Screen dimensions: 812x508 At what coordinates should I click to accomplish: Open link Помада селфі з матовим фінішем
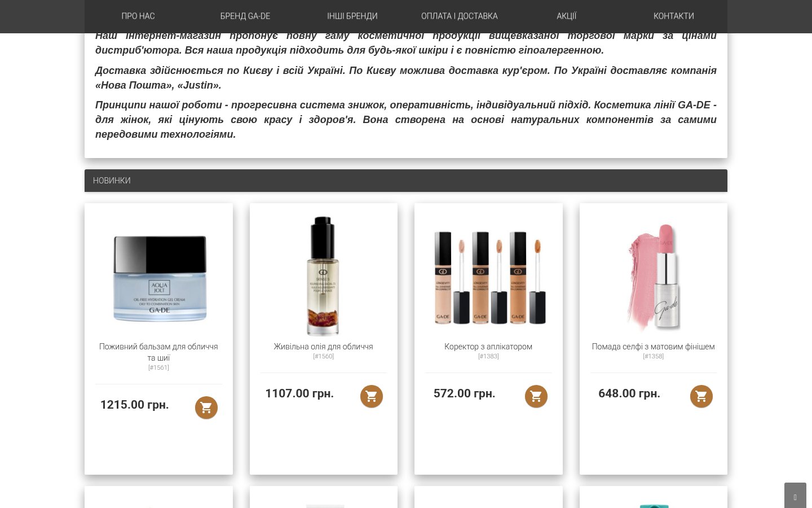654,347
